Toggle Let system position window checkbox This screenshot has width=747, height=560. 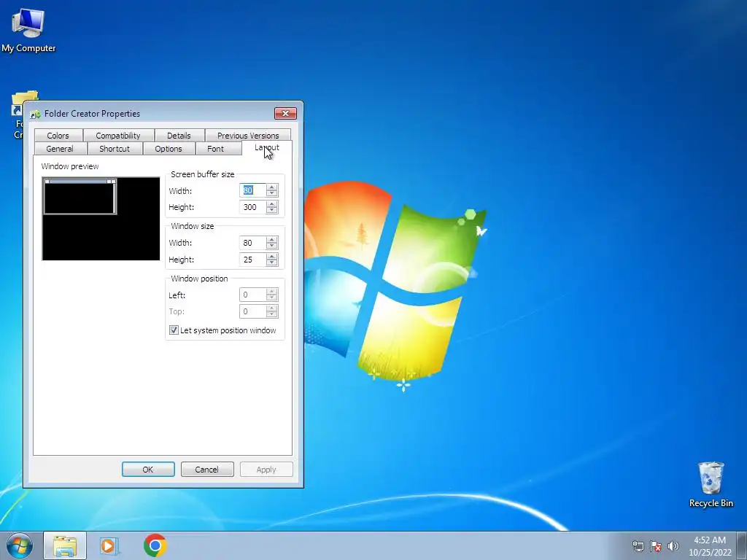pyautogui.click(x=174, y=330)
